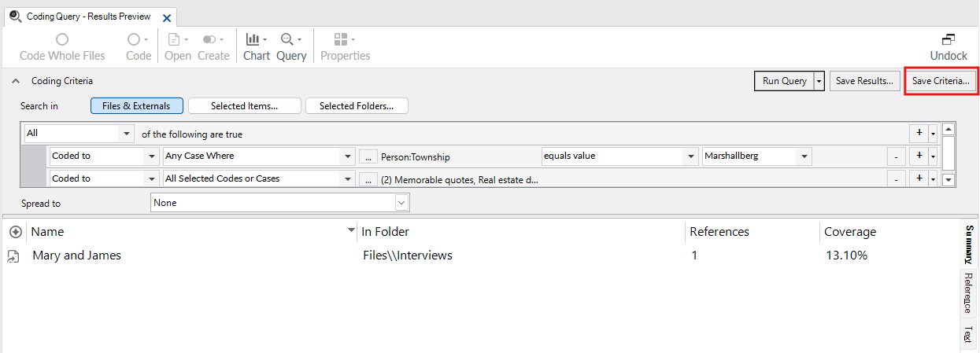This screenshot has height=353, width=980.
Task: Remove the Memorable quotes criteria row
Action: [x=896, y=179]
